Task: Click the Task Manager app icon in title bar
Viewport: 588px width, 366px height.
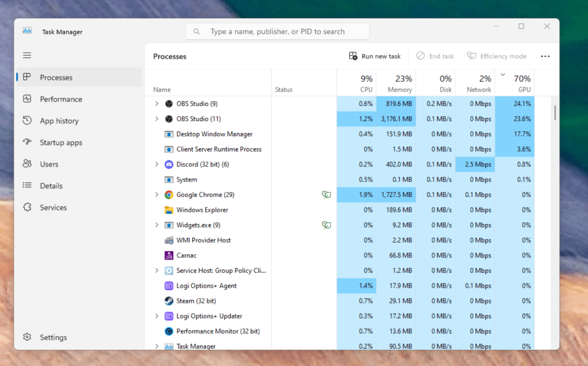Action: point(27,31)
